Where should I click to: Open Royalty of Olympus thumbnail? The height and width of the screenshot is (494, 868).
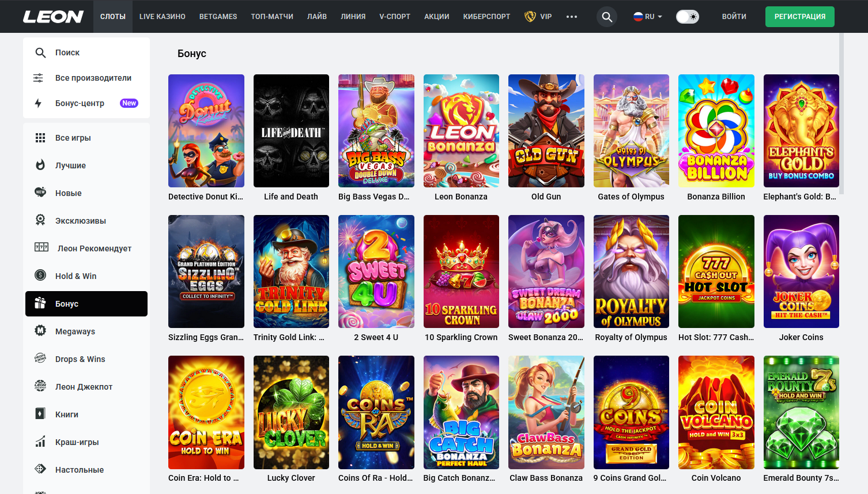pos(631,271)
